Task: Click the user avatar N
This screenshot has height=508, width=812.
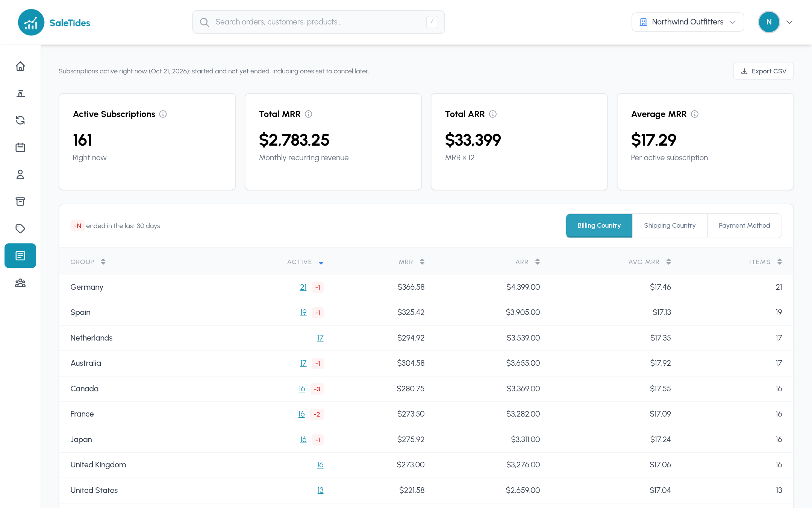Action: (x=769, y=22)
